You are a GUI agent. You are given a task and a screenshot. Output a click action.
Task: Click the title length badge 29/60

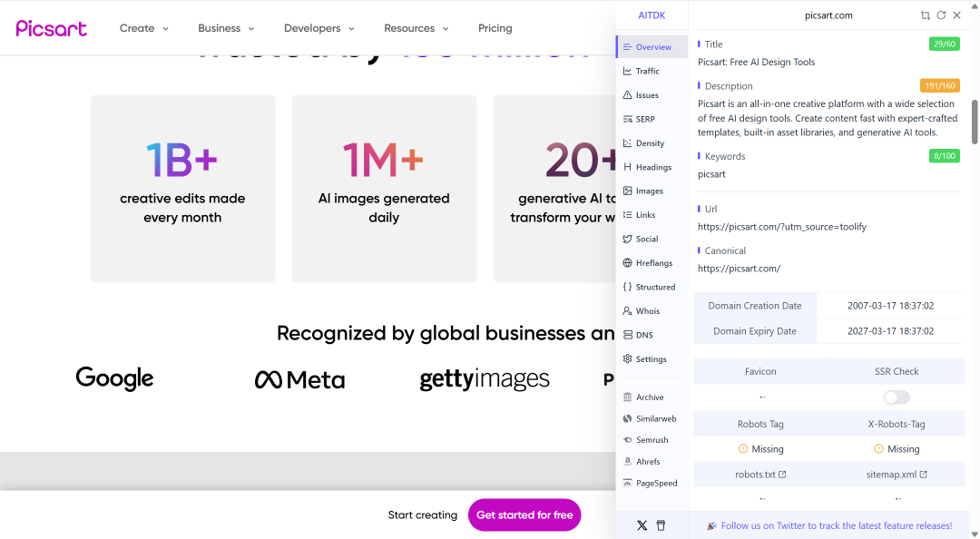(944, 44)
